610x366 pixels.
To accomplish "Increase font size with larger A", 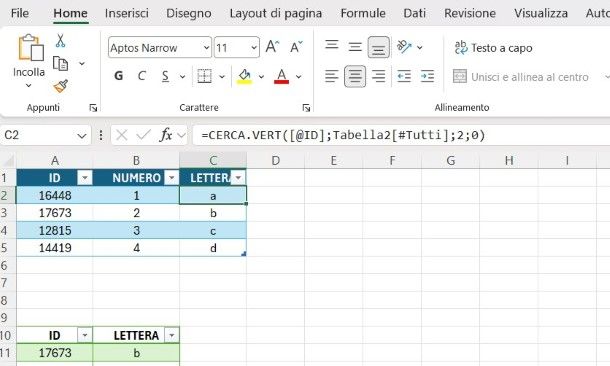I will [x=272, y=47].
